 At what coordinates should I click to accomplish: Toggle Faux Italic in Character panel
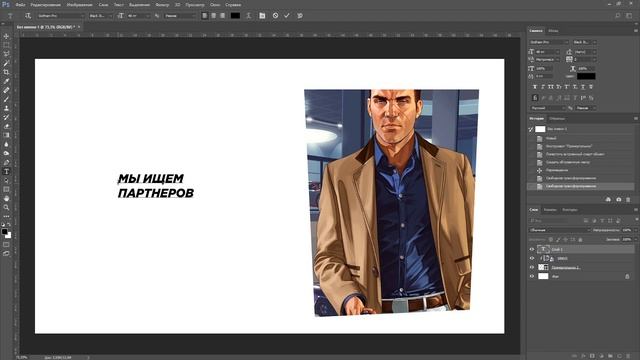pyautogui.click(x=543, y=87)
